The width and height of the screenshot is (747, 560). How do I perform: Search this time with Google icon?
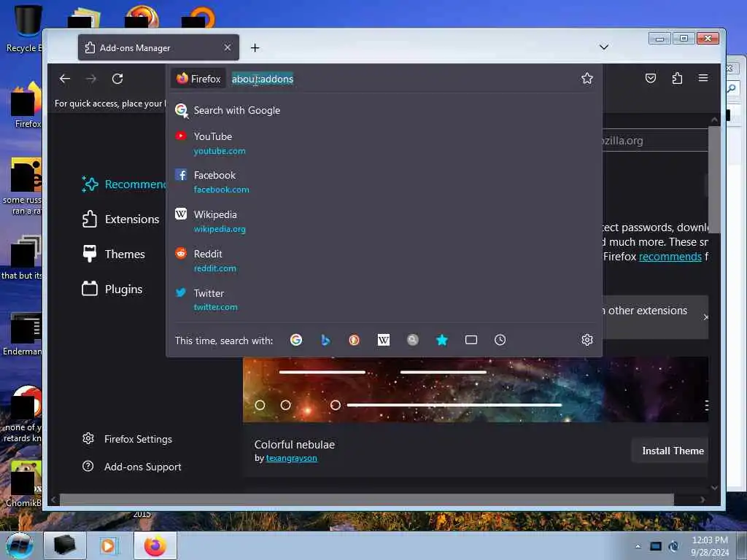click(296, 340)
